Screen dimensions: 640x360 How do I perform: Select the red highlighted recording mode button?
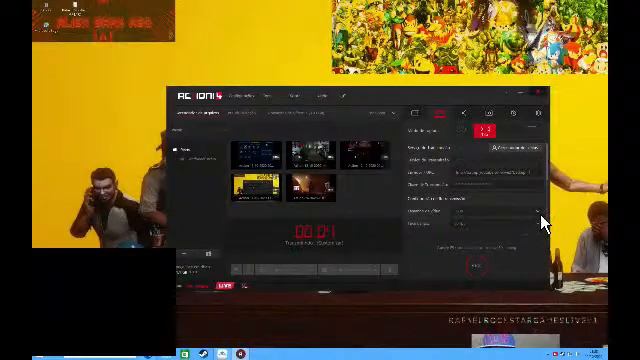(484, 131)
